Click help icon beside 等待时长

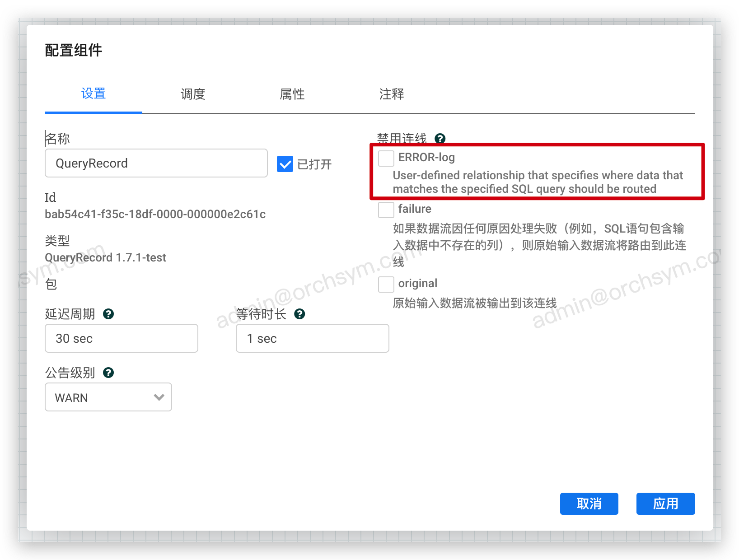(x=299, y=314)
